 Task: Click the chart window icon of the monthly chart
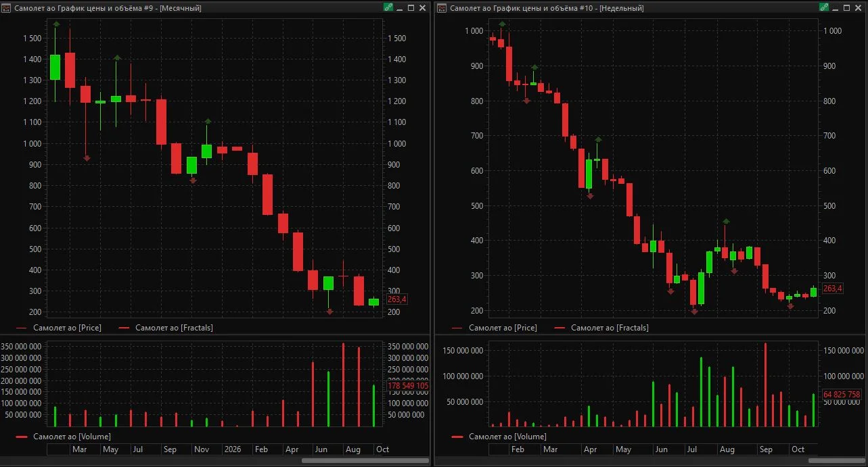click(x=7, y=8)
